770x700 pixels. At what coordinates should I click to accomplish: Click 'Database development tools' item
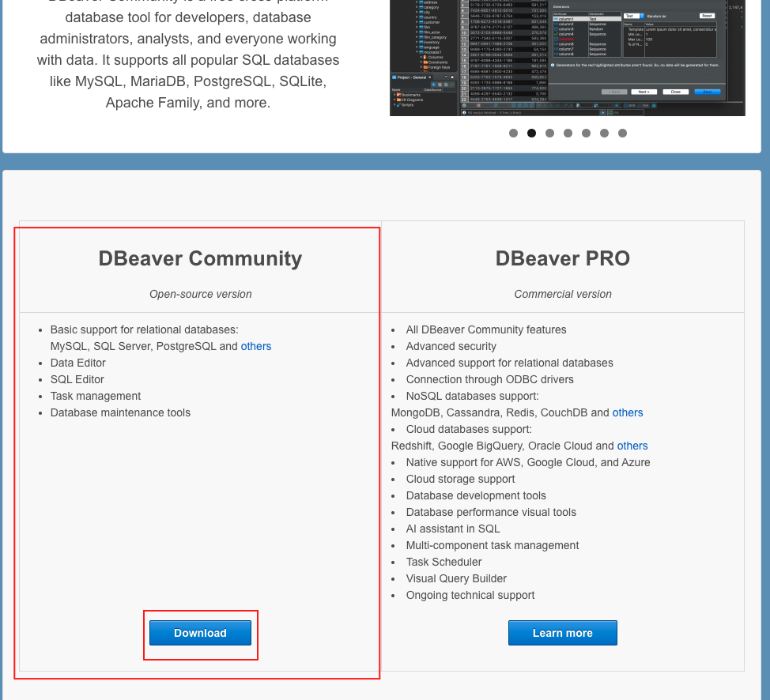click(x=476, y=496)
